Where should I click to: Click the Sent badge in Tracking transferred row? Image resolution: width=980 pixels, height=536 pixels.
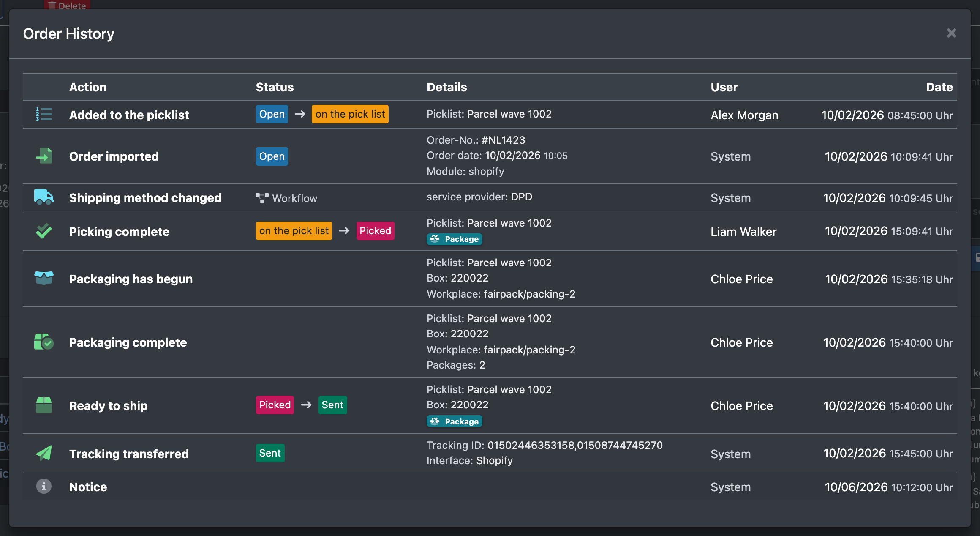click(270, 453)
